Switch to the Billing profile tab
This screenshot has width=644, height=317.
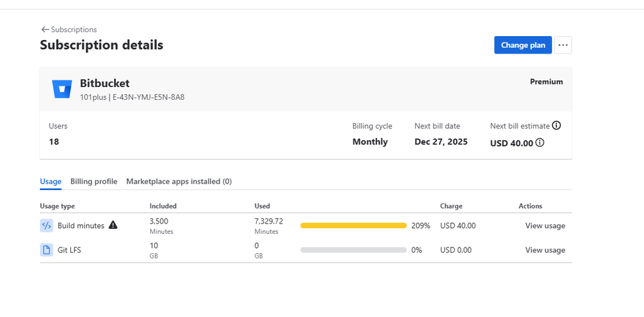[93, 182]
